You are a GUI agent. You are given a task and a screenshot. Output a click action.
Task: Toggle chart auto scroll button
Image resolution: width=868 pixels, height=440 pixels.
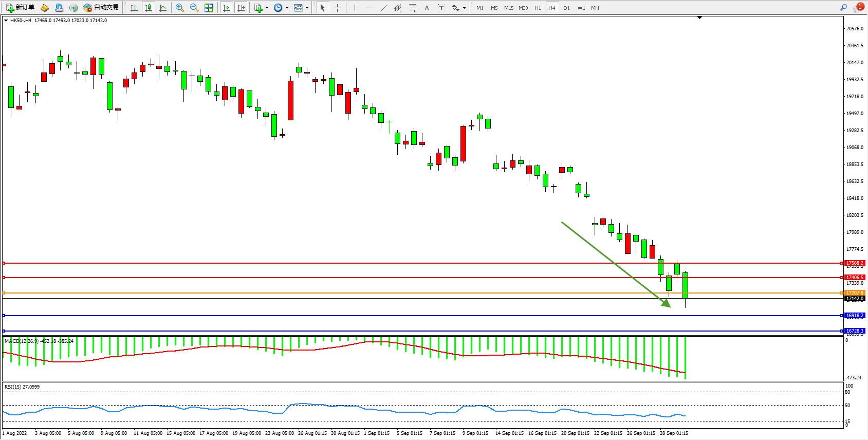227,8
